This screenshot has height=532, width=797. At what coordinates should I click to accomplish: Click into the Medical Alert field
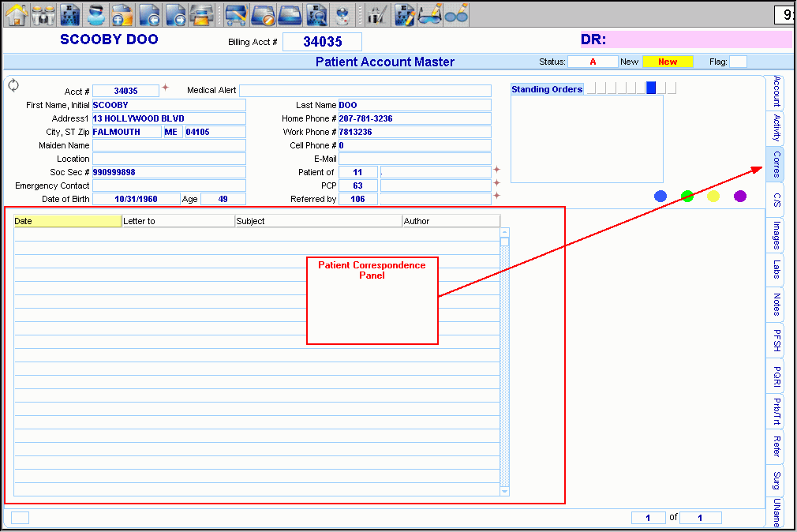365,91
